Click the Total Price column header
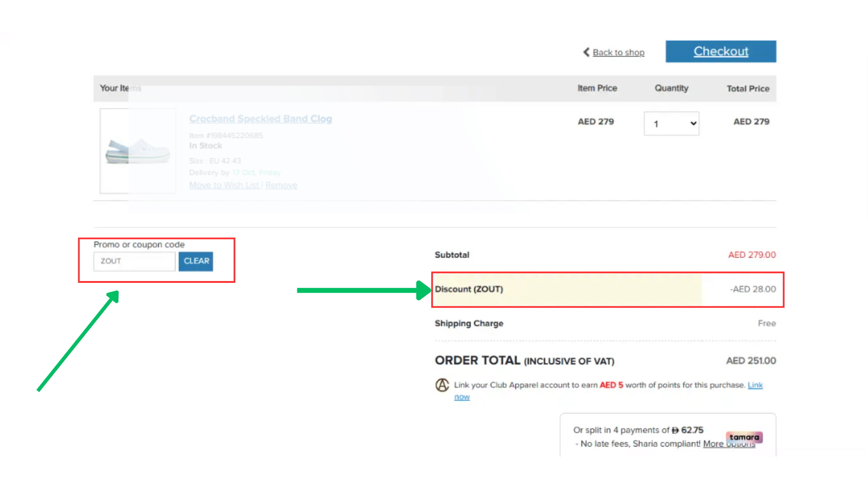868x488 pixels. pos(748,89)
